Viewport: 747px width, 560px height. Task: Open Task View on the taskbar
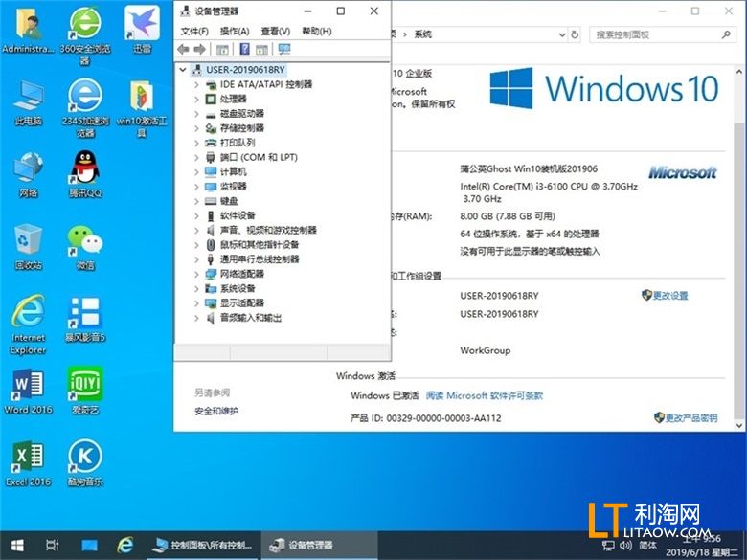[x=53, y=546]
